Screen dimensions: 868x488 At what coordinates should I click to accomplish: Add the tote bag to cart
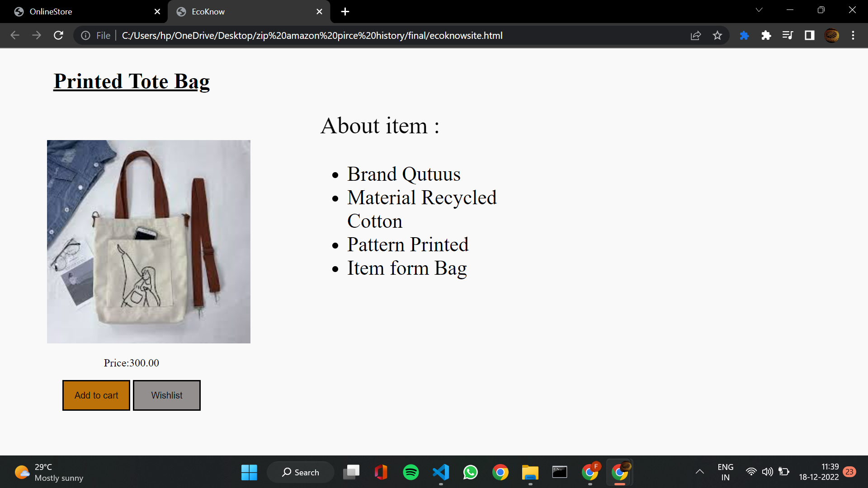click(96, 395)
